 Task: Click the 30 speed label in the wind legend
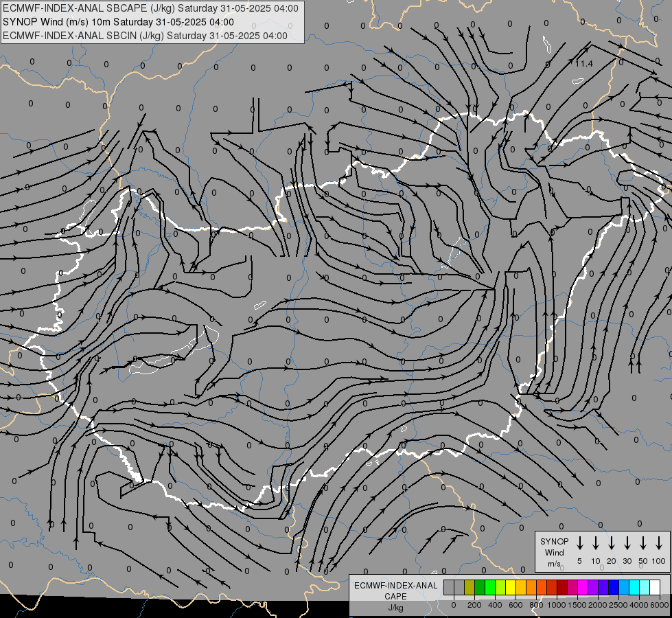click(x=627, y=561)
